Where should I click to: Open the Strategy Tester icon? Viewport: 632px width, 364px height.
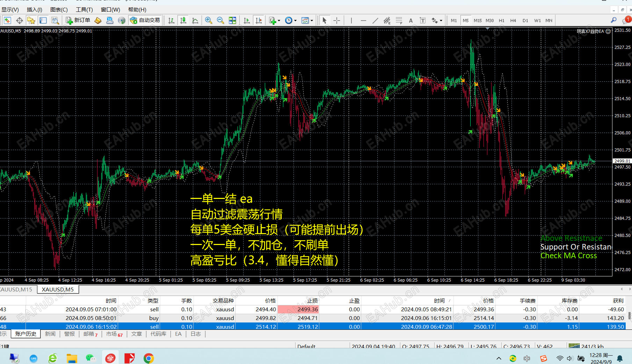pos(55,21)
